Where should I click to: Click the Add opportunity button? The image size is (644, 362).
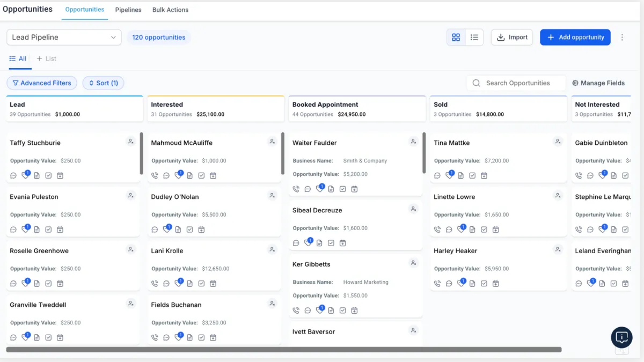[x=575, y=37]
